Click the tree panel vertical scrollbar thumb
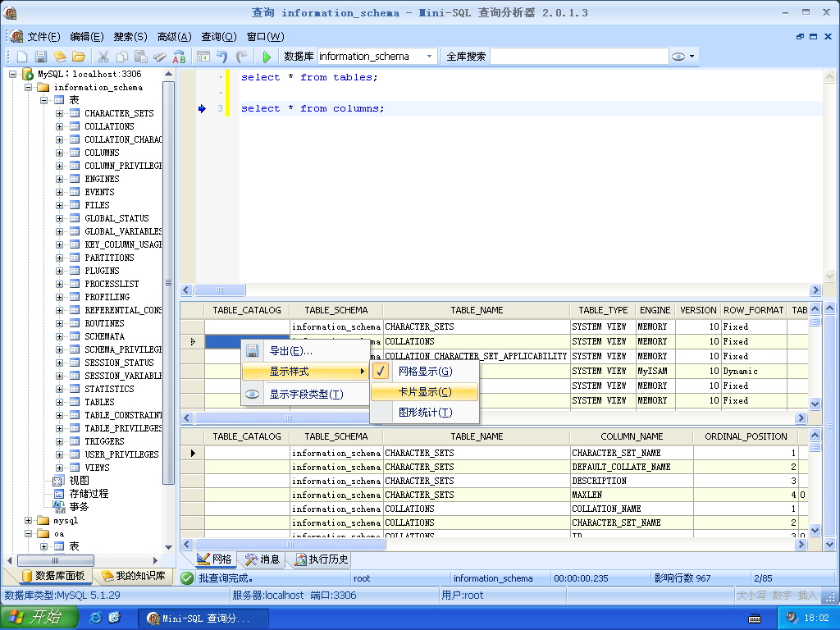This screenshot has width=840, height=630. pos(168,282)
